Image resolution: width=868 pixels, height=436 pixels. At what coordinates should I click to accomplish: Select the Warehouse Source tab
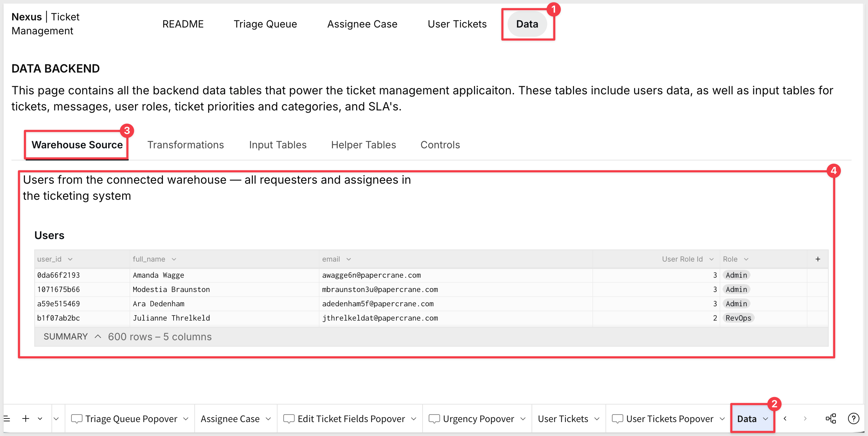tap(77, 145)
